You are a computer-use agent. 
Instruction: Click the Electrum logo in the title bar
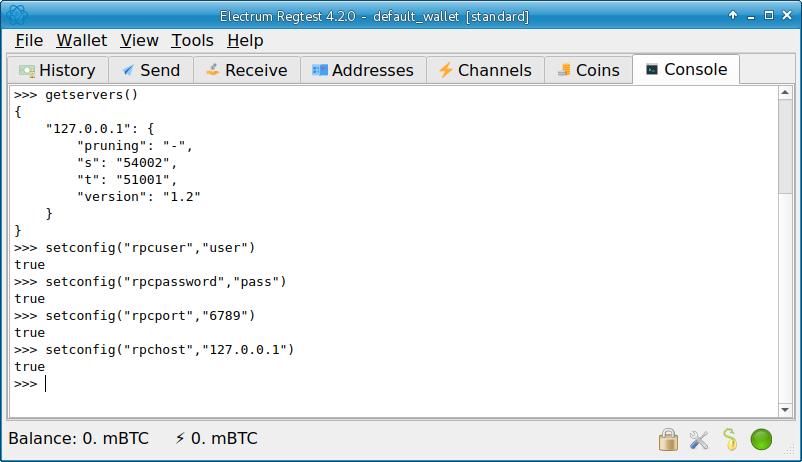(x=17, y=15)
